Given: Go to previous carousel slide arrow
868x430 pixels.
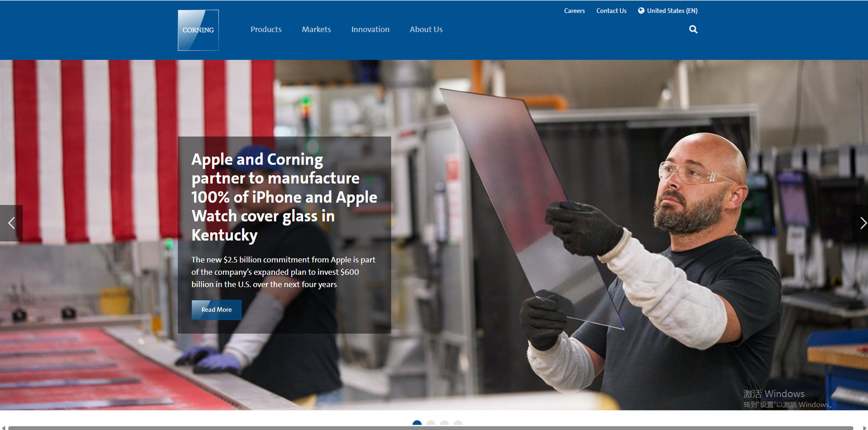Looking at the screenshot, I should [11, 223].
